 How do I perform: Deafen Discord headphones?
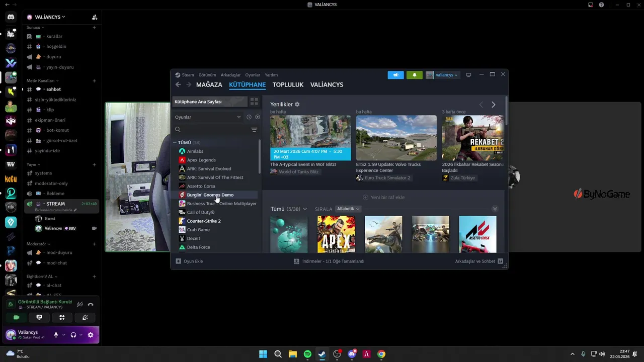[73, 335]
